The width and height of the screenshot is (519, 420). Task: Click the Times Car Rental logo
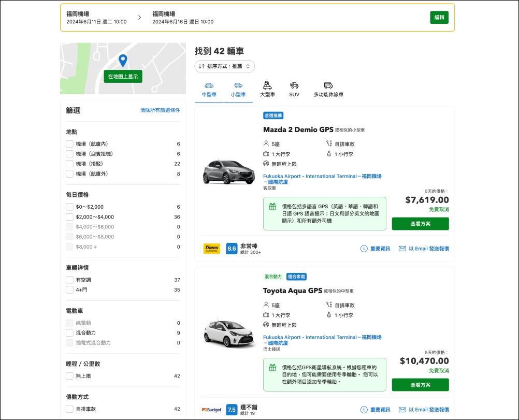point(212,248)
